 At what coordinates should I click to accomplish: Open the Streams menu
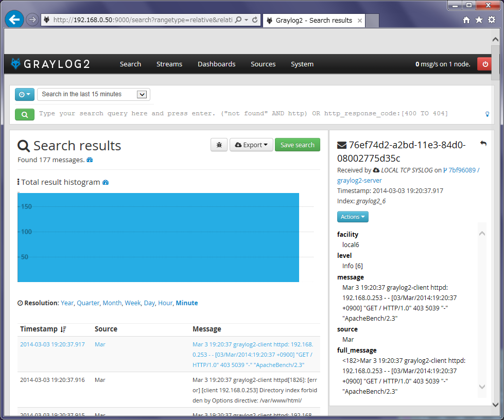pos(169,64)
